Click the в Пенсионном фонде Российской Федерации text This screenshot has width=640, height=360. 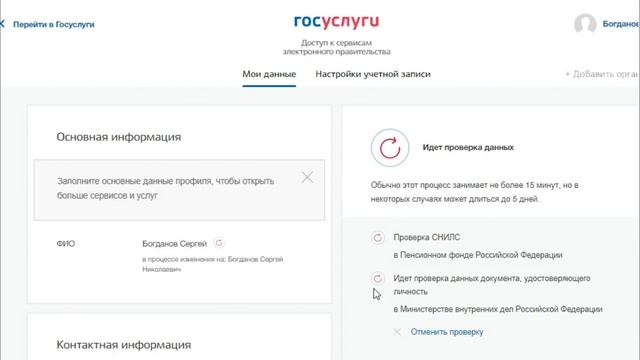point(478,255)
